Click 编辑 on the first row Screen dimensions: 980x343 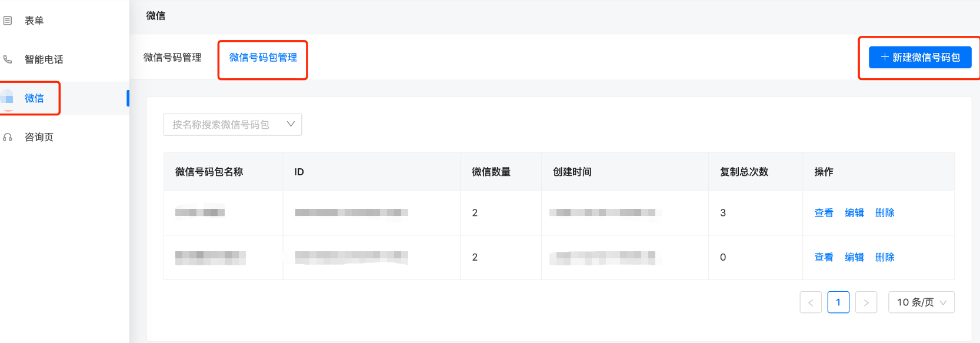pos(854,213)
